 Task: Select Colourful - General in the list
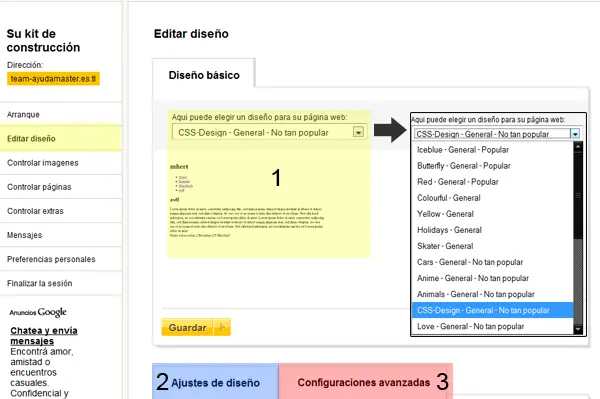tap(492, 198)
